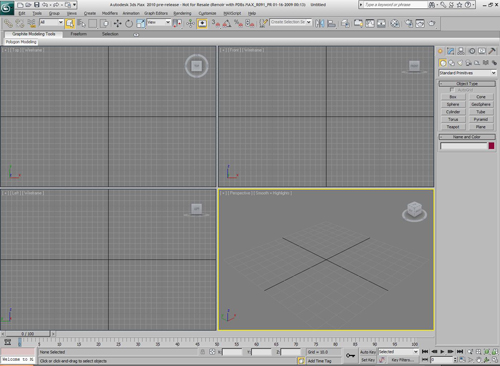
Task: Toggle Auto Key animation mode
Action: (x=368, y=352)
